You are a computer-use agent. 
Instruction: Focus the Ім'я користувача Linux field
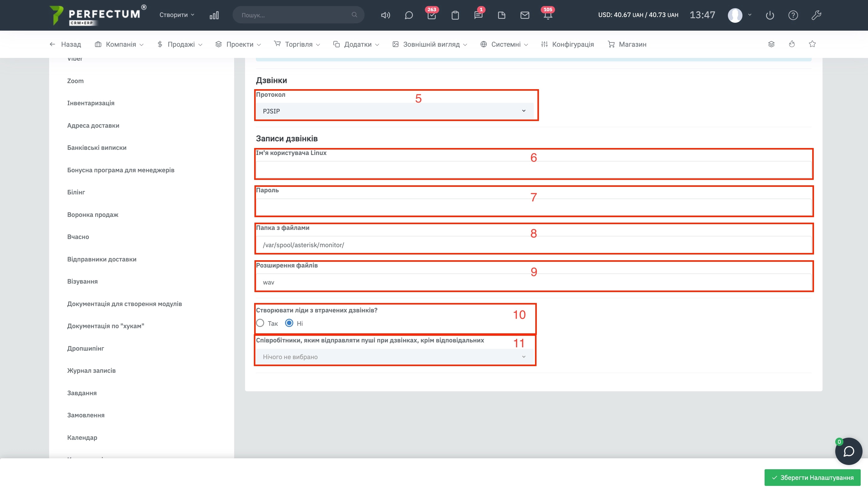tap(533, 169)
